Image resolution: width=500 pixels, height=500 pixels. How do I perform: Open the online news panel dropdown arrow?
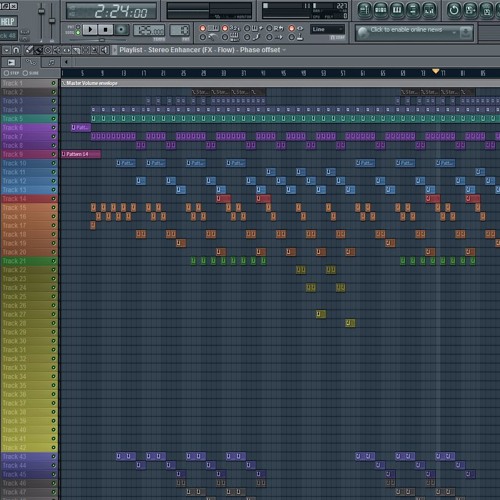click(x=454, y=33)
